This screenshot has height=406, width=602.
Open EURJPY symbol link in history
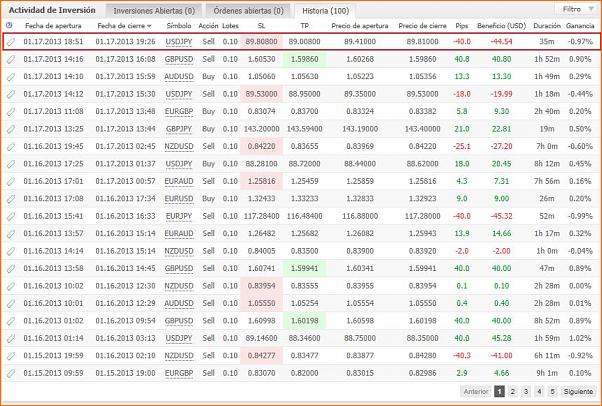point(179,216)
